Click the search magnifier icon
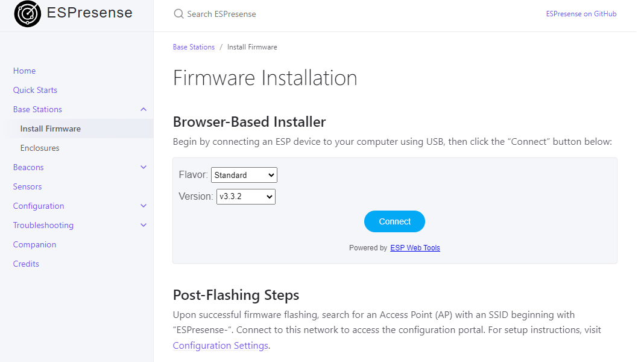Screen dimensions: 644x362 [178, 14]
